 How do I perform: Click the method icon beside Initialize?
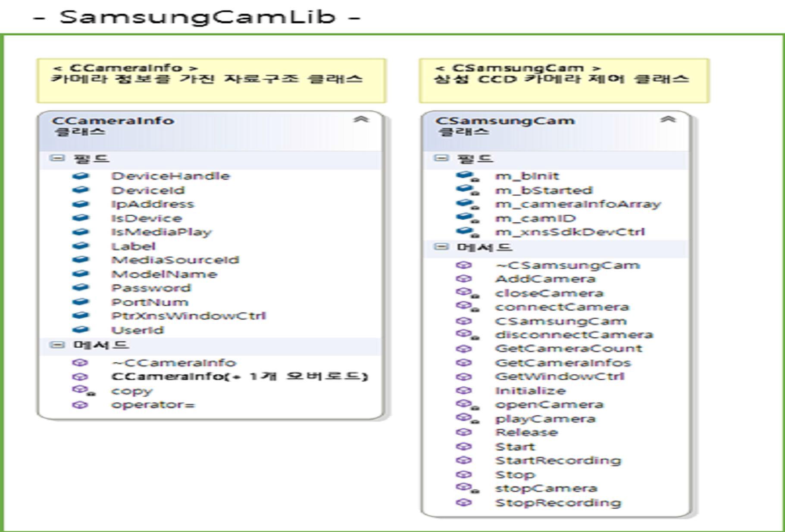click(x=464, y=391)
